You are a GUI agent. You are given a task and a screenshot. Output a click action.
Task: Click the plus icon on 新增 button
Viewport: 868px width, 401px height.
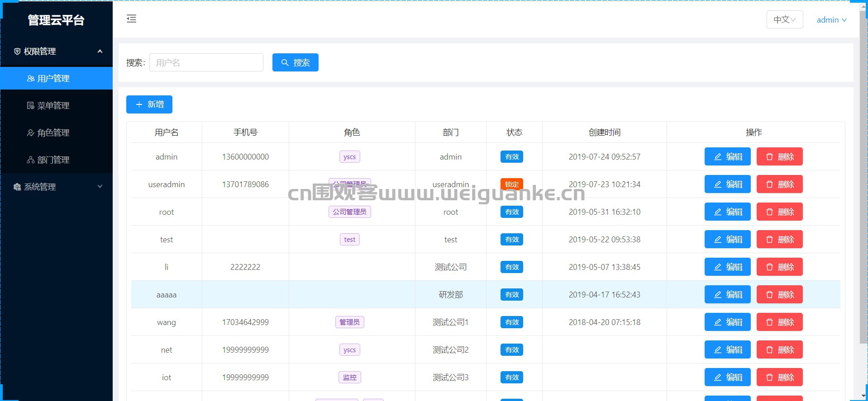[139, 104]
